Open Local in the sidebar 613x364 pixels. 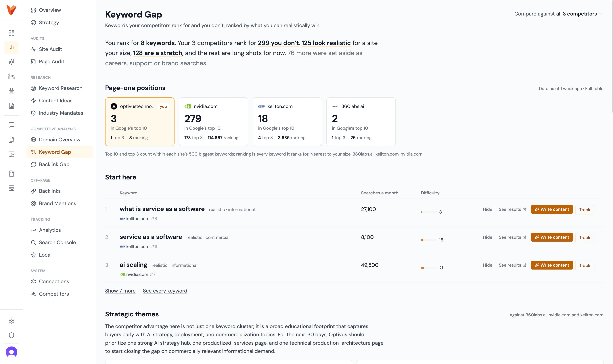tap(60, 255)
